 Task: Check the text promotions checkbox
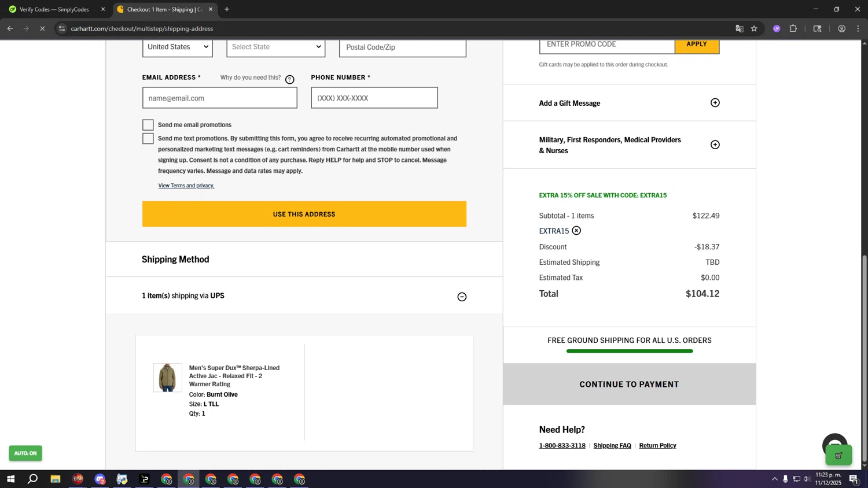coord(148,139)
